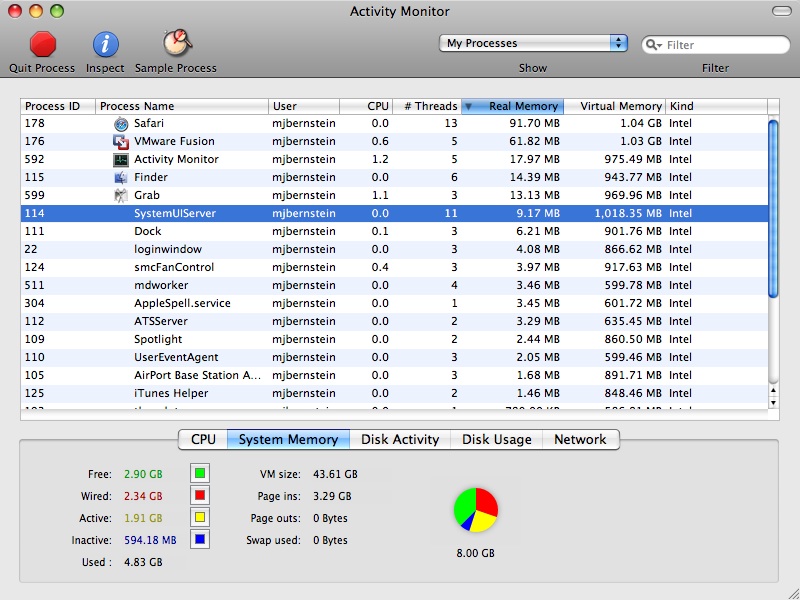Sort by Virtual Memory column header

tap(614, 106)
